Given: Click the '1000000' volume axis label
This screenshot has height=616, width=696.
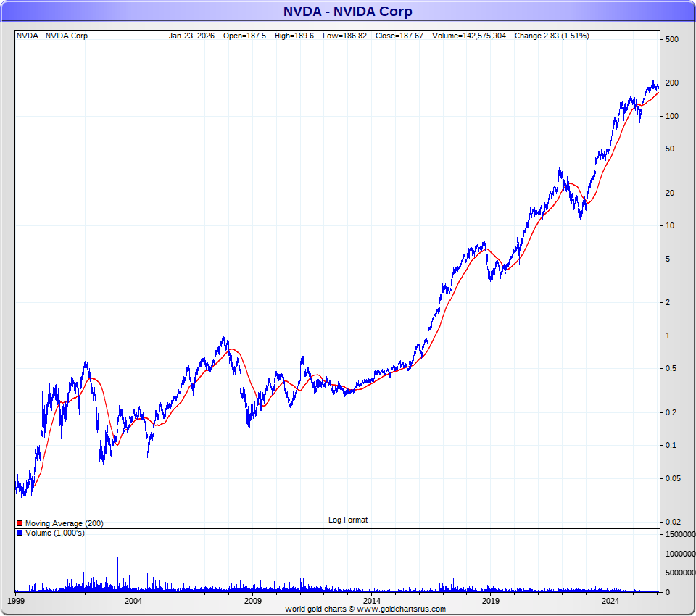Looking at the screenshot, I should click(681, 554).
